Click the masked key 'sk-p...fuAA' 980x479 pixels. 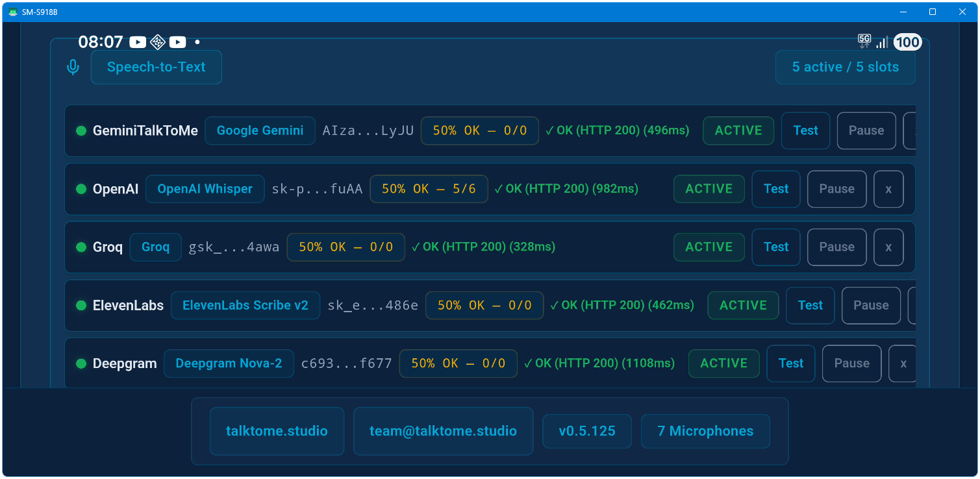(x=317, y=189)
